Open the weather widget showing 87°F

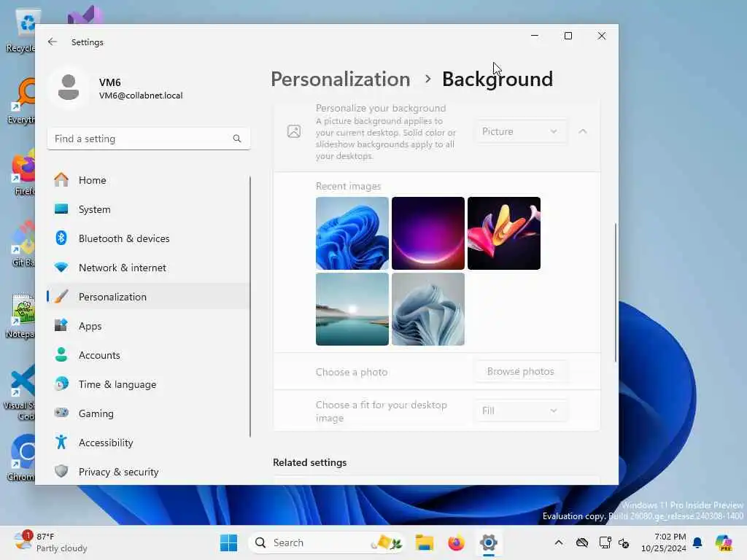coord(50,542)
